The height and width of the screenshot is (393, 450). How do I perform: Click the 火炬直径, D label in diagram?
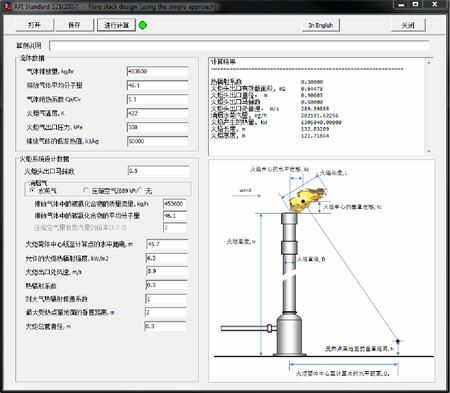[311, 259]
